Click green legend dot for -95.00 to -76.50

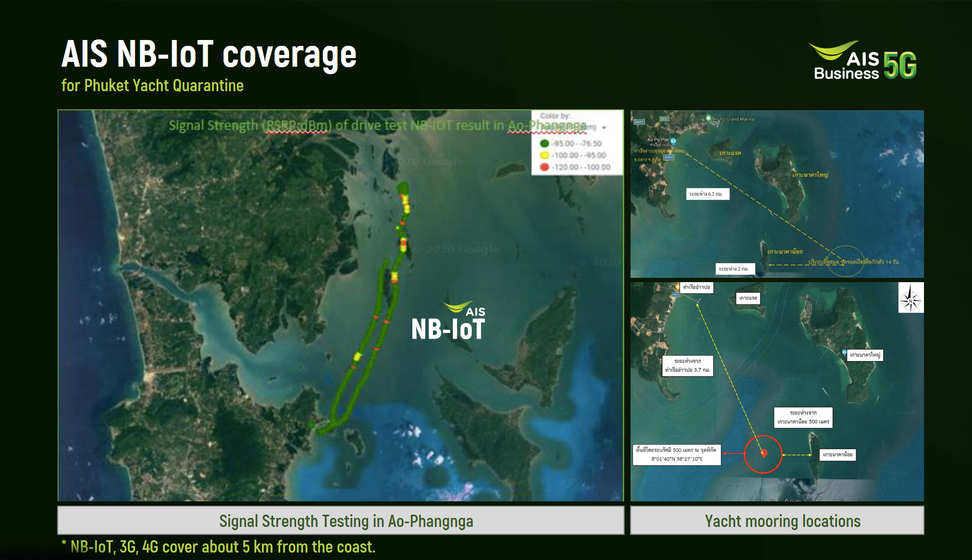click(544, 143)
